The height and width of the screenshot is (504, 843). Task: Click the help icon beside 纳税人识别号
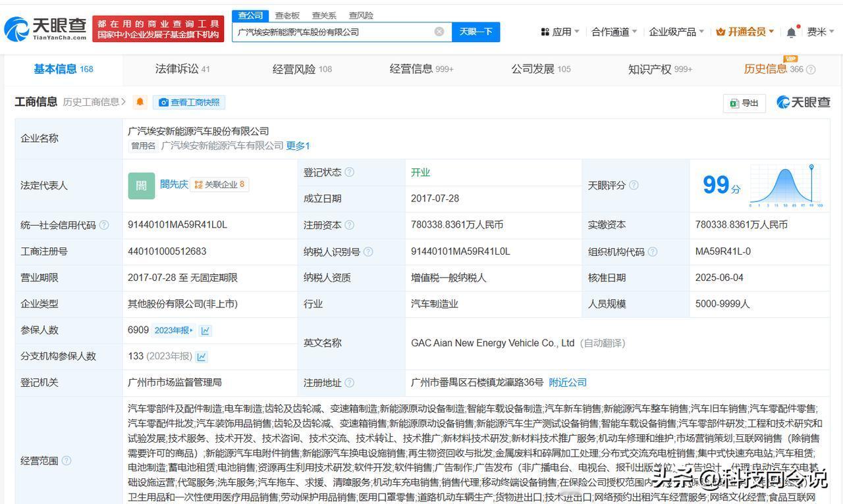368,251
